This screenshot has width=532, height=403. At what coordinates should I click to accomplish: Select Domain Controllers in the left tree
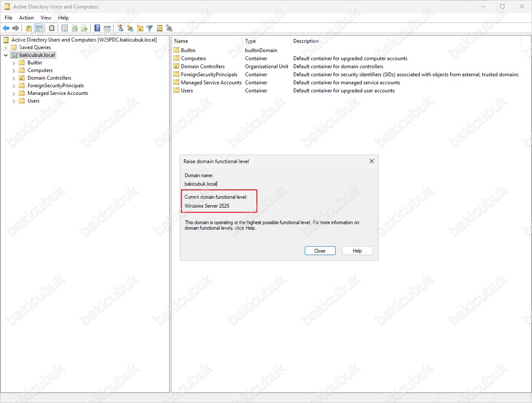point(49,78)
